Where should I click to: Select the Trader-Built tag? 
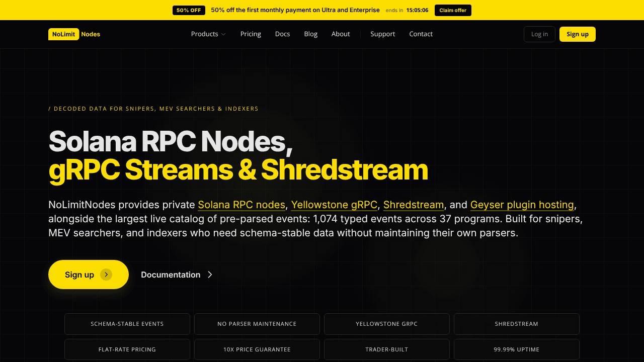pyautogui.click(x=387, y=349)
